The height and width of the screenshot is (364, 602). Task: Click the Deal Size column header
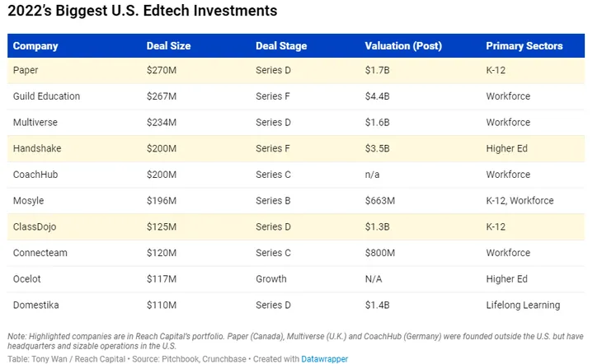click(169, 46)
